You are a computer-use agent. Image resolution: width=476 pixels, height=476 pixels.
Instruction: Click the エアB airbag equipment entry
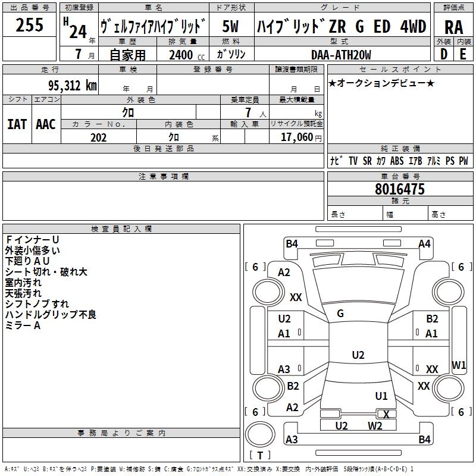coord(415,161)
